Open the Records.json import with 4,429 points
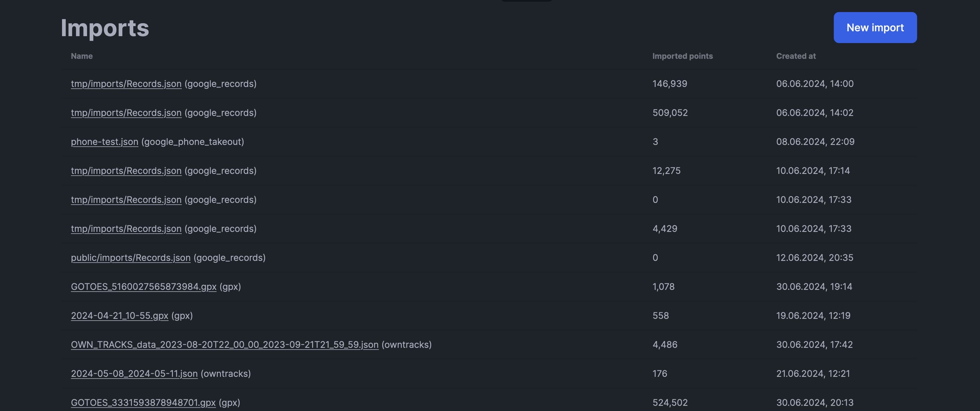Viewport: 980px width, 411px height. click(126, 228)
